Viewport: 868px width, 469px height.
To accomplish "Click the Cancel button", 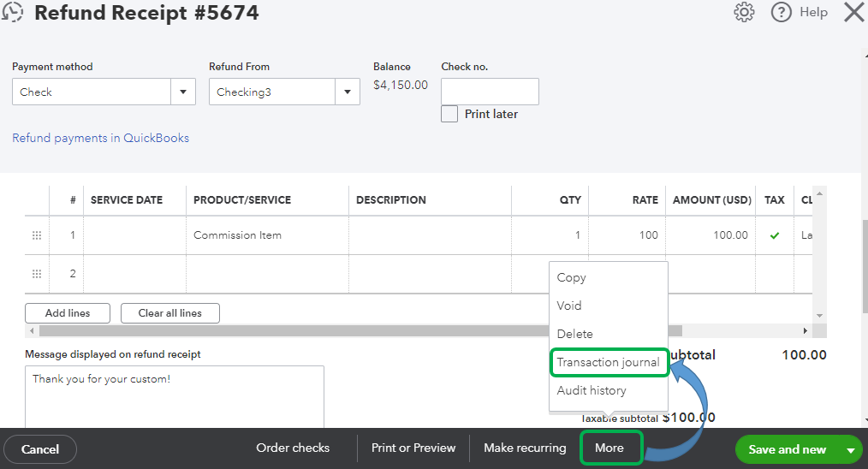I will 40,449.
